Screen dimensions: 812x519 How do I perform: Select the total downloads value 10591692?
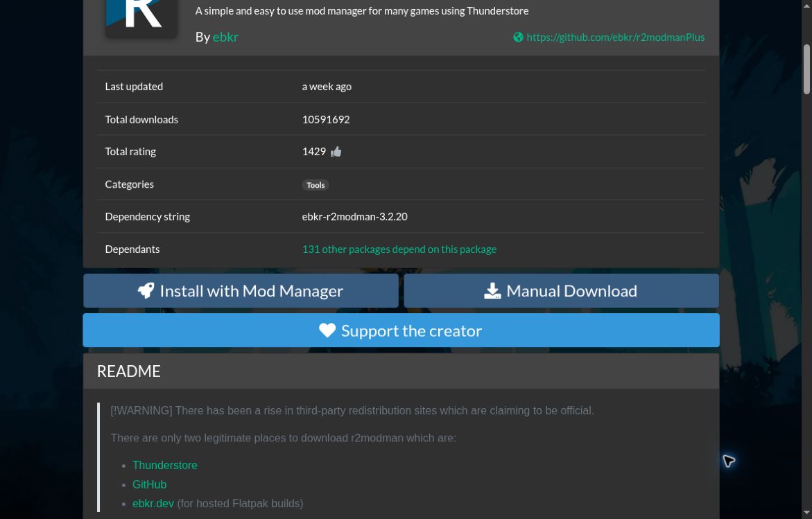coord(326,120)
